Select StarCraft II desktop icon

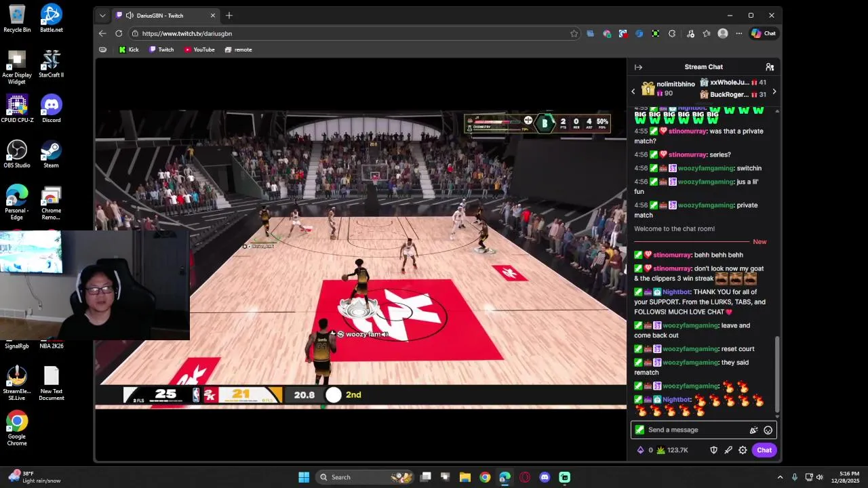52,64
